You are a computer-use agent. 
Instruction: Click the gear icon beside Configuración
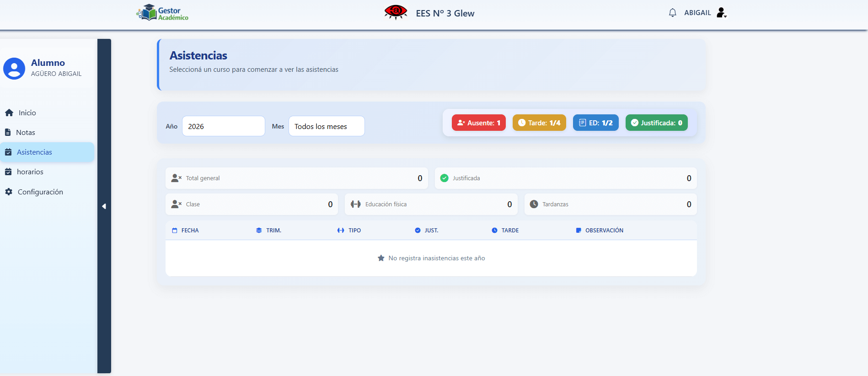(9, 192)
